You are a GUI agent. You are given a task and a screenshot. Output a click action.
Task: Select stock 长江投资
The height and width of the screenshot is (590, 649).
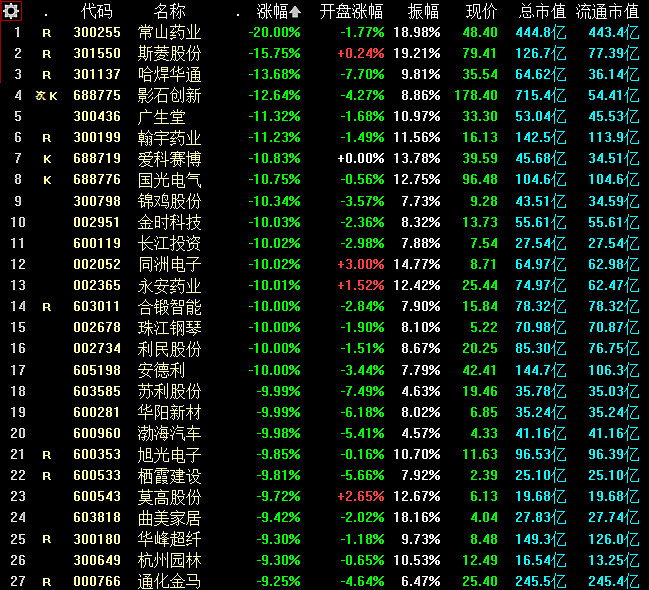(169, 243)
